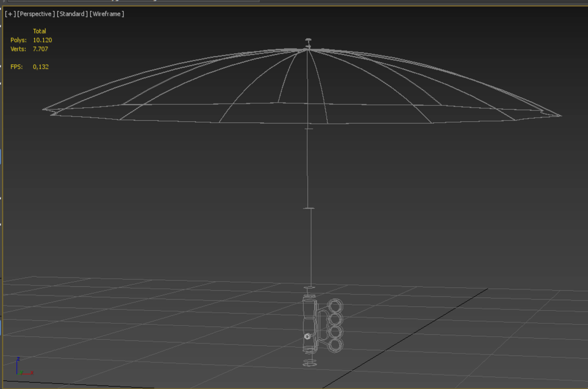Click the FPS value in viewport statistics
Image resolution: width=588 pixels, height=389 pixels.
point(41,67)
